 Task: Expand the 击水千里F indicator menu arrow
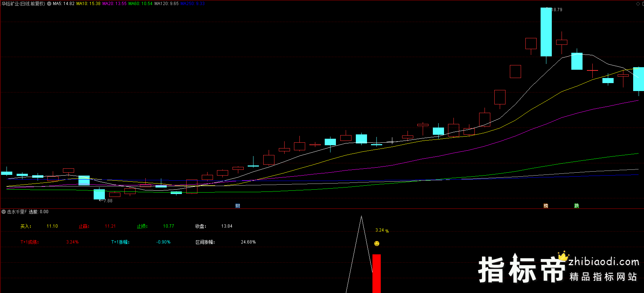4,212
